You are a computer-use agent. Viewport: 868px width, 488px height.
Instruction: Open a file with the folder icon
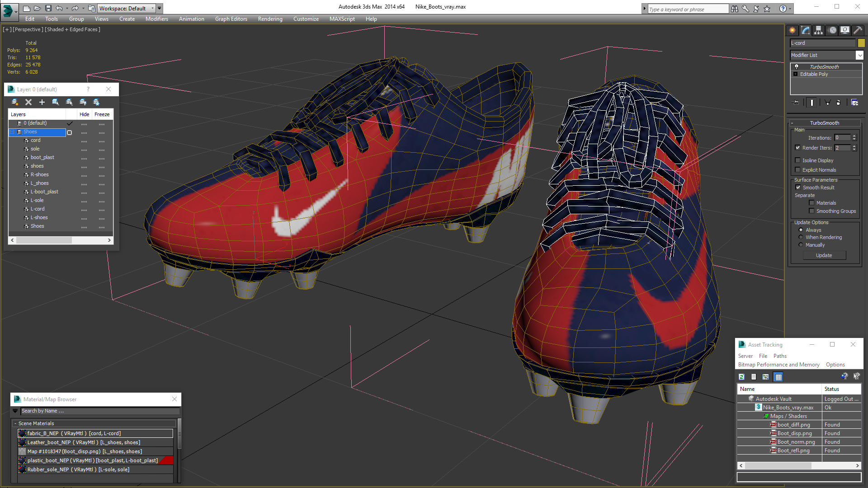point(38,8)
